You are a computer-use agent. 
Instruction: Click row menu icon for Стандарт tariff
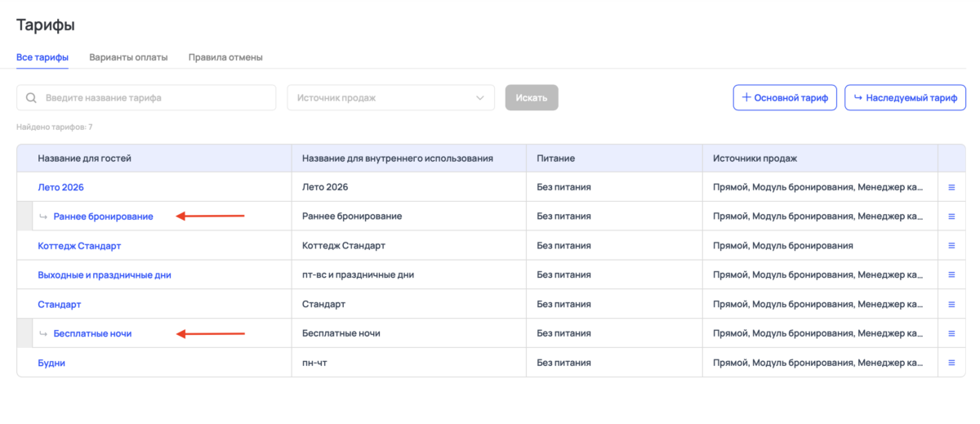(951, 304)
